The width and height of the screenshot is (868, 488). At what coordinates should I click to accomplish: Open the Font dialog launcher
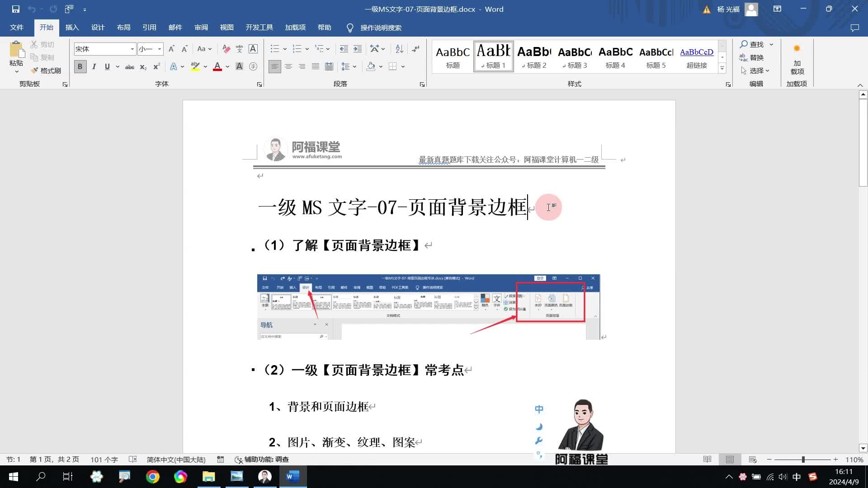[x=259, y=84]
